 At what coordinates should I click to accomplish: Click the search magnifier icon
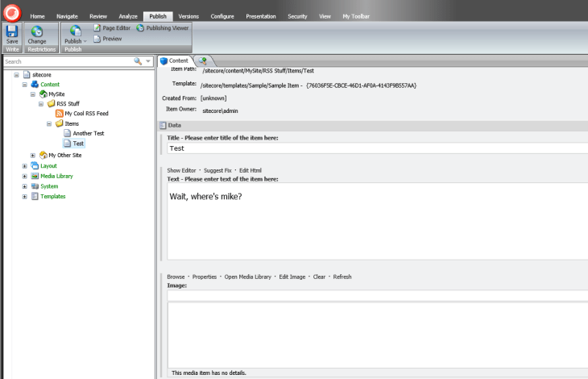pos(138,61)
